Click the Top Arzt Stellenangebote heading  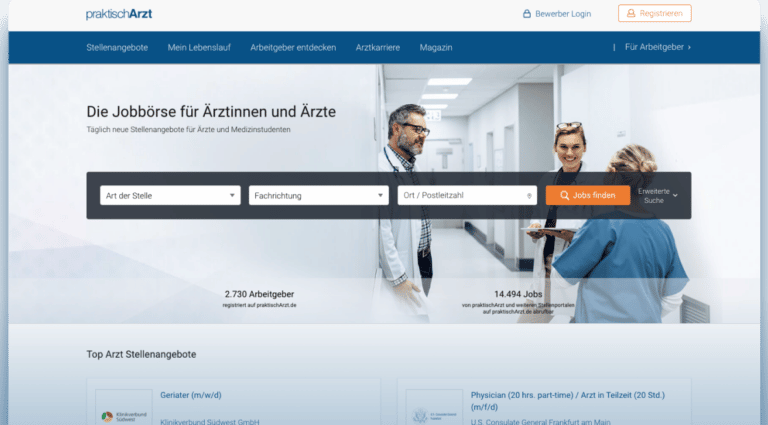pyautogui.click(x=141, y=354)
